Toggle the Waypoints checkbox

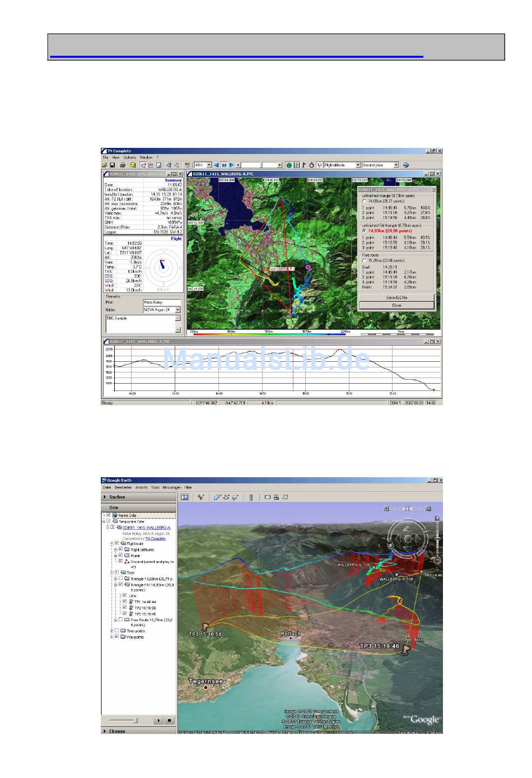click(x=116, y=637)
